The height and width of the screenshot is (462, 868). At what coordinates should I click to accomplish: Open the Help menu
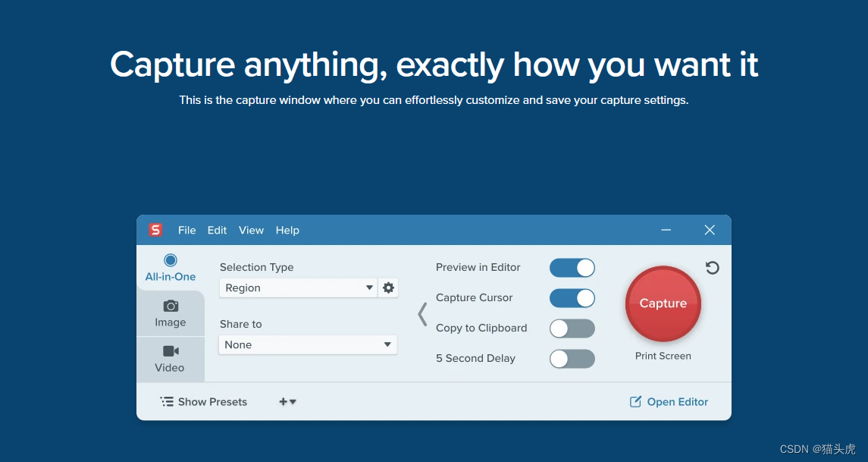pos(287,230)
